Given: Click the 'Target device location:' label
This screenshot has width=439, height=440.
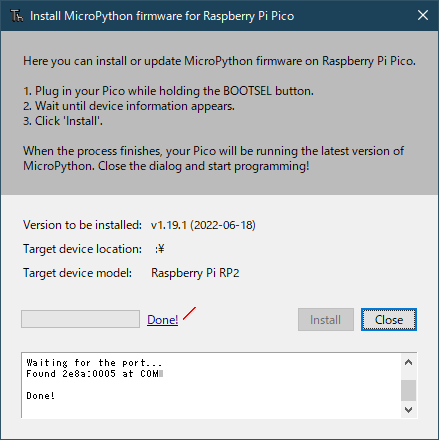Looking at the screenshot, I should click(x=82, y=249).
